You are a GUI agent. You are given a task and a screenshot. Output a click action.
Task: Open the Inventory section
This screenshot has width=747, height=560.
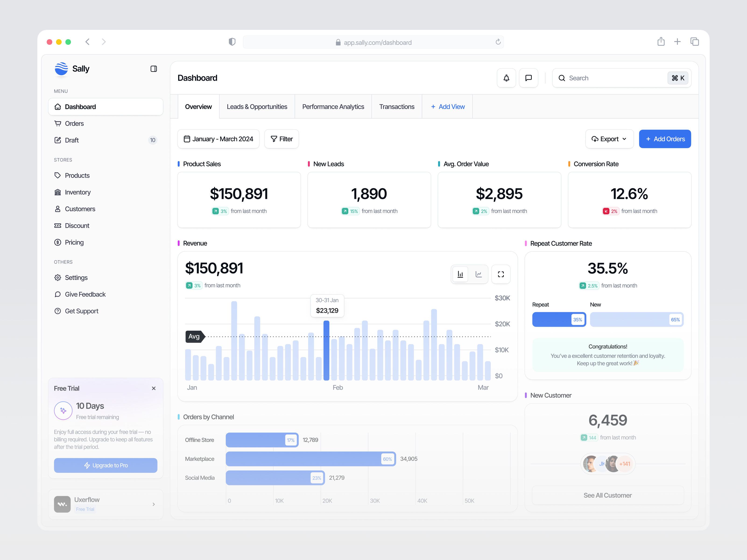[x=78, y=192]
